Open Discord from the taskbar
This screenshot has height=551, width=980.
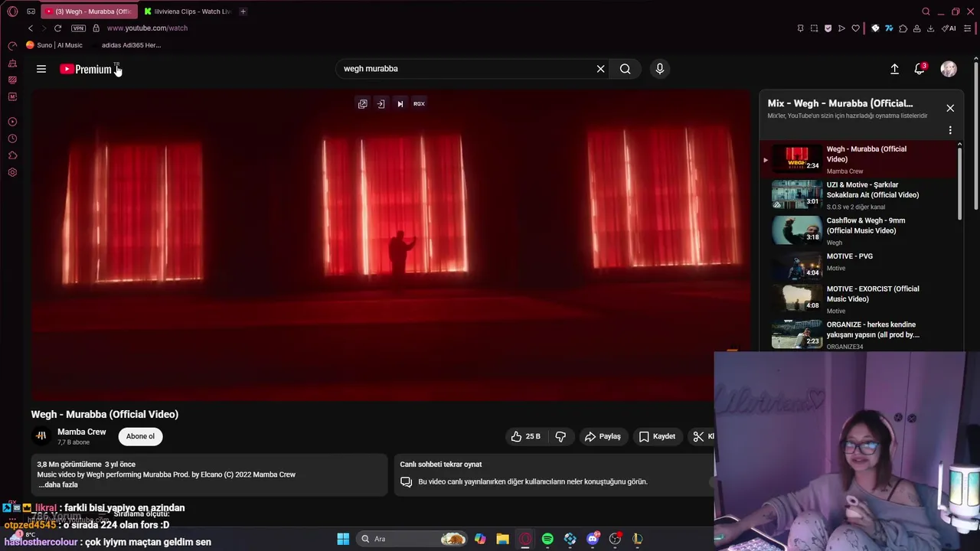point(593,539)
